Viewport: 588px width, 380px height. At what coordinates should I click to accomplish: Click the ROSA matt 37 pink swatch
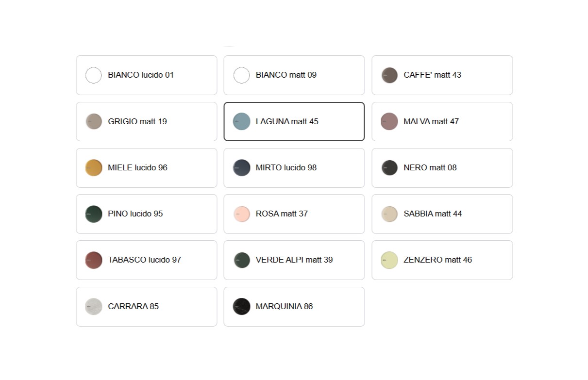pyautogui.click(x=241, y=214)
